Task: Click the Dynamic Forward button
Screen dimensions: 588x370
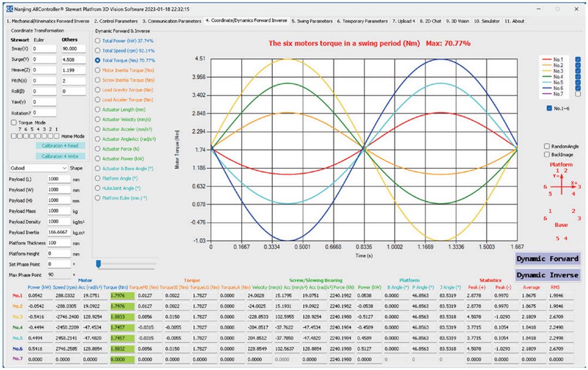Action: 547,259
